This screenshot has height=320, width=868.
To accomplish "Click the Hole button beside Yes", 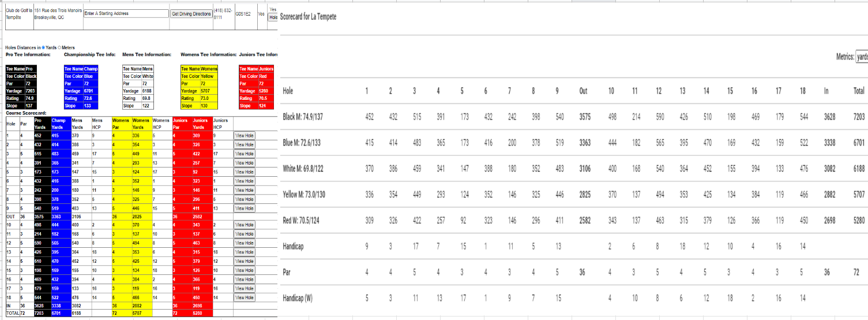I will point(273,17).
